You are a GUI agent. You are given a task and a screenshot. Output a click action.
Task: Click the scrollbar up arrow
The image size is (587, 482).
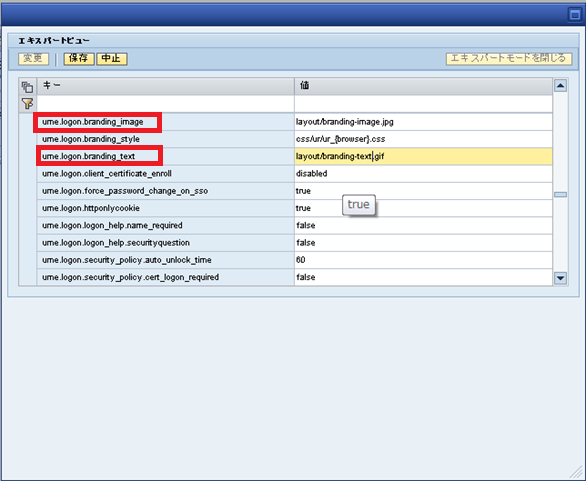click(560, 86)
